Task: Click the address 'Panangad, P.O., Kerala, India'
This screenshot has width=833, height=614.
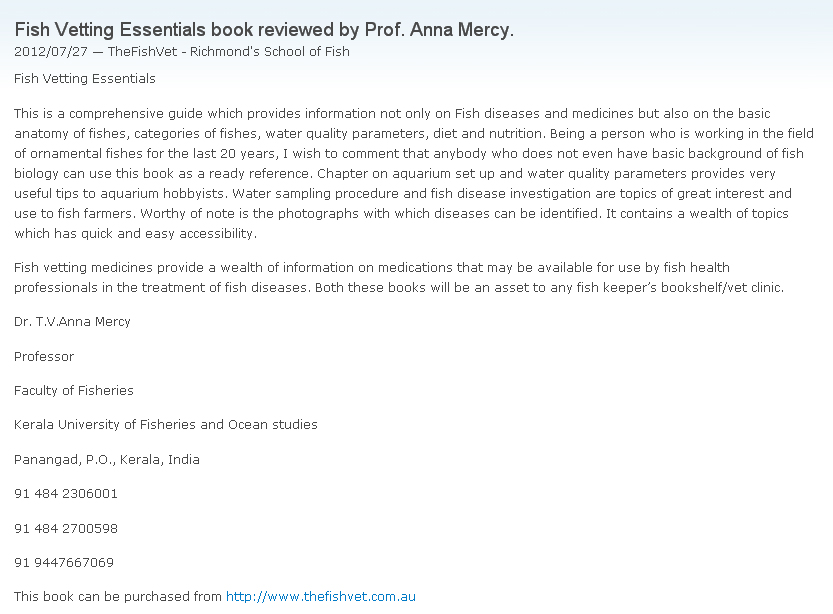Action: 107,460
